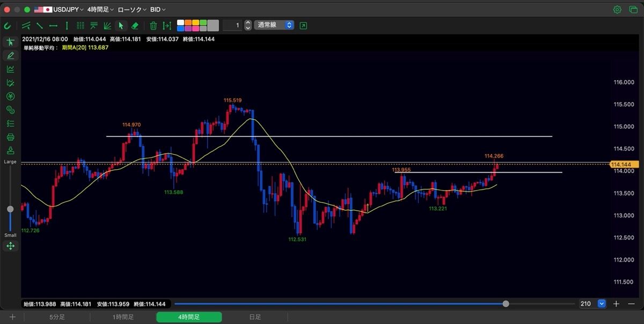644x324 pixels.
Task: Activate the arrow pointer selection tool
Action: 121,25
